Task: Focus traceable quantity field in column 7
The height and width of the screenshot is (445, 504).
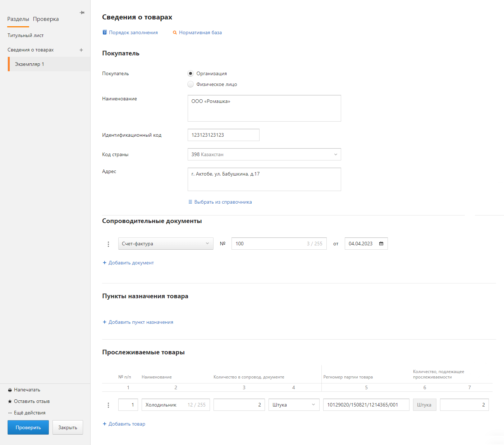Action: 464,405
